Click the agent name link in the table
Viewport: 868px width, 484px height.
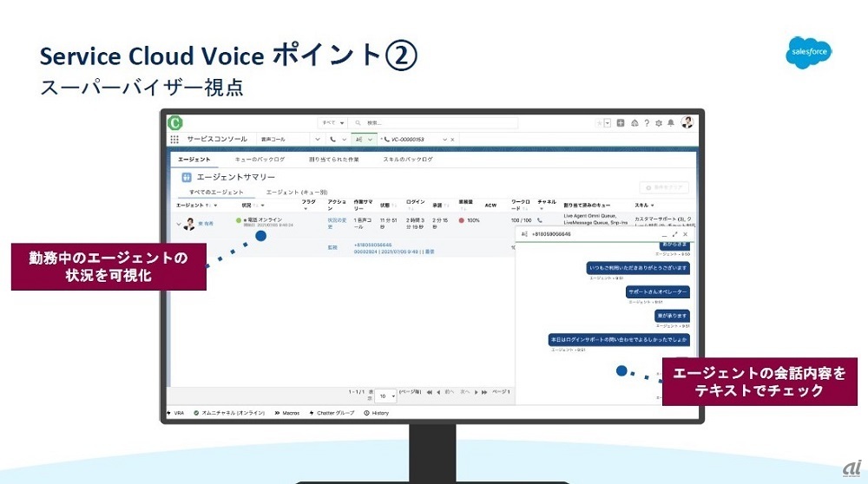pyautogui.click(x=206, y=224)
